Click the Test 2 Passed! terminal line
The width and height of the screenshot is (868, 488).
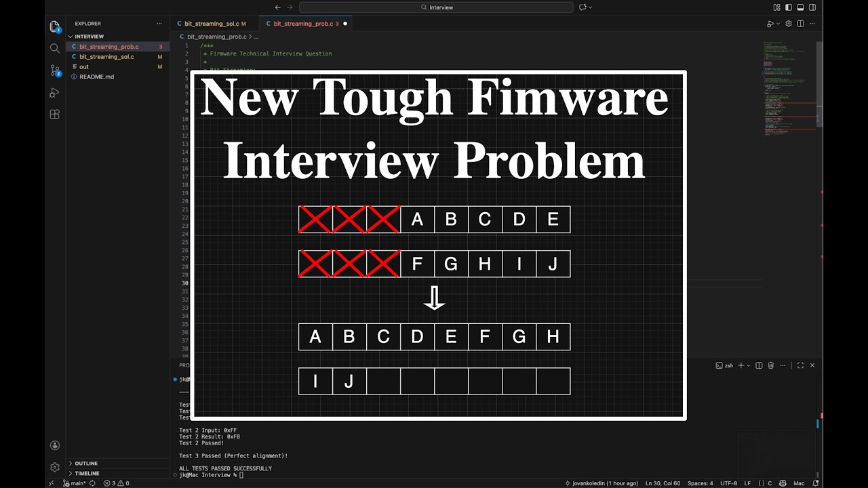(x=202, y=443)
